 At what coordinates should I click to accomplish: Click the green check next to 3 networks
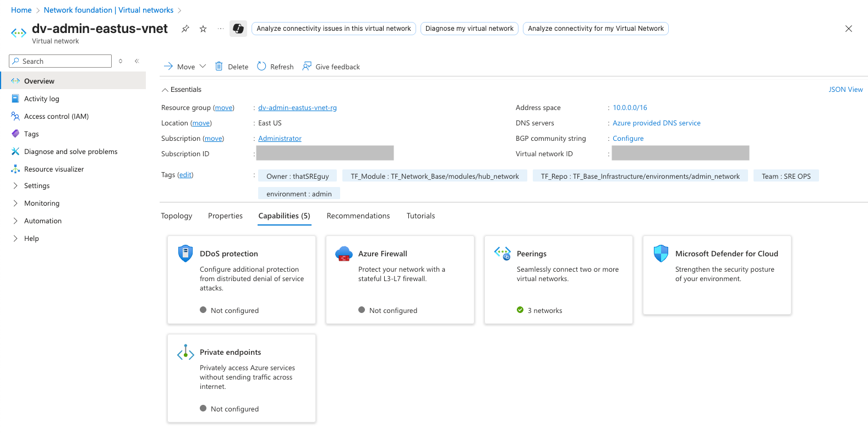click(x=520, y=310)
